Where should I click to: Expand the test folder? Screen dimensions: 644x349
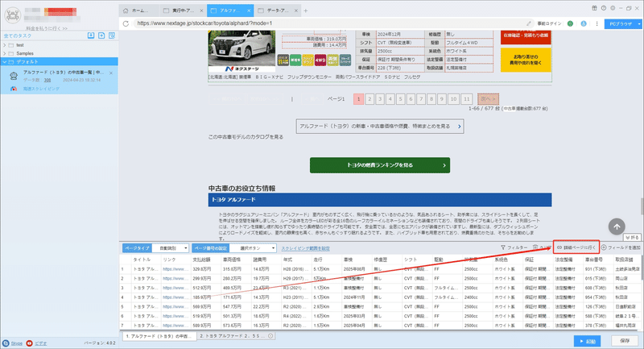5,45
